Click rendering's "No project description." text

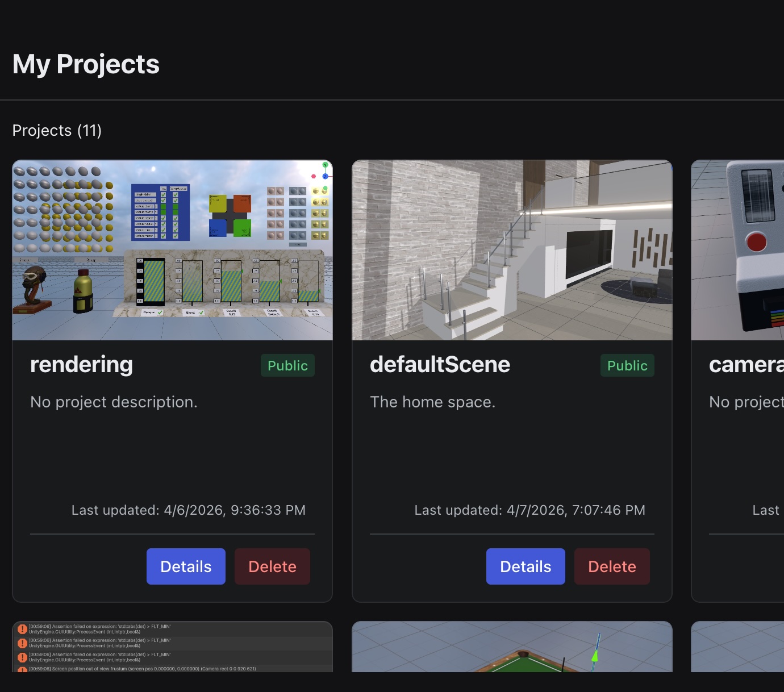click(114, 402)
